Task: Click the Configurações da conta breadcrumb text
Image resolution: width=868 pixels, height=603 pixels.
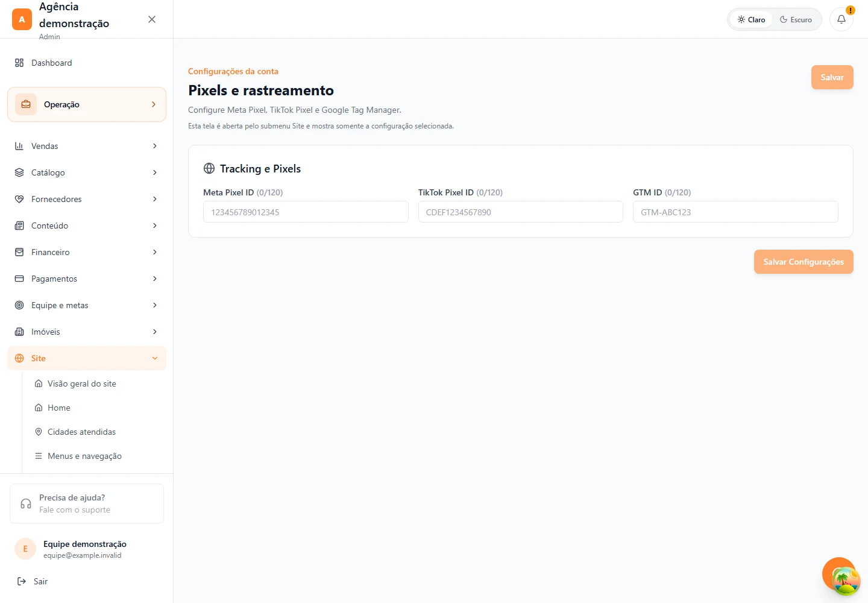Action: 233,71
